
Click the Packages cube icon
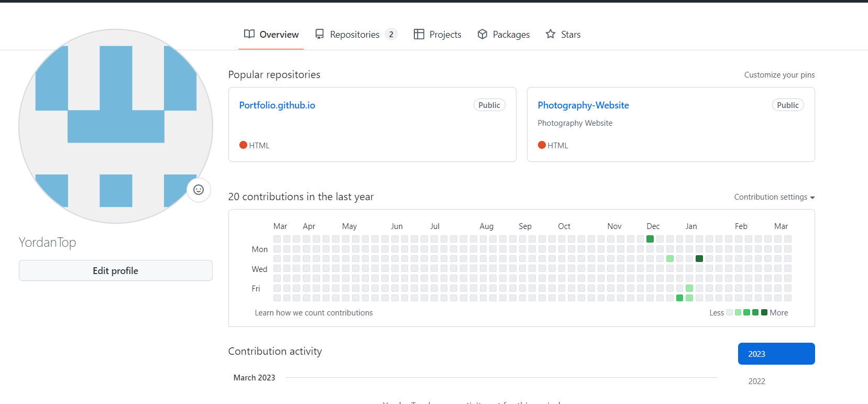click(x=482, y=34)
